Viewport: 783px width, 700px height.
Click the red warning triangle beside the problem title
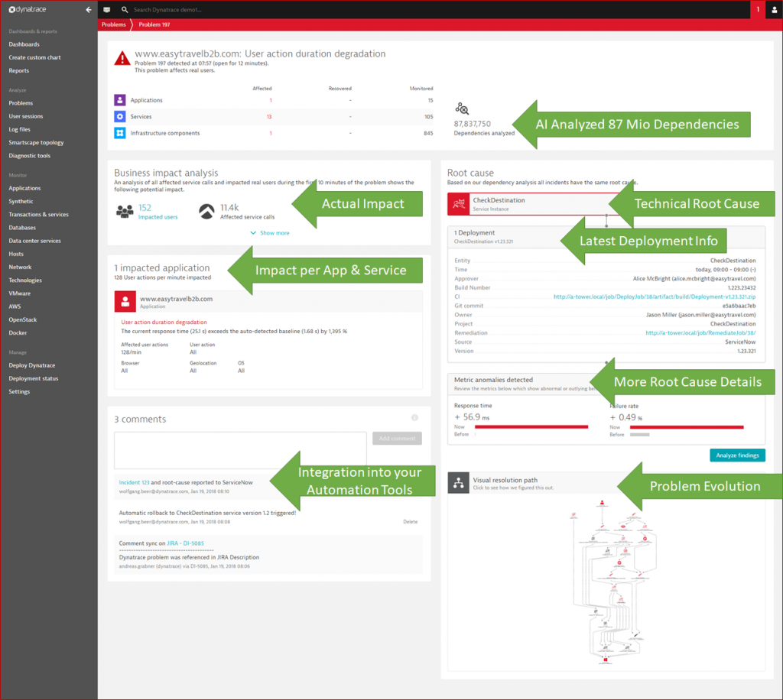point(122,57)
